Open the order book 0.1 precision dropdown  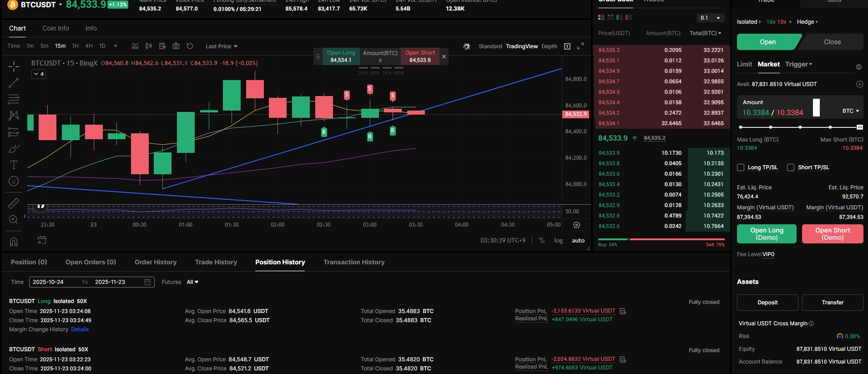711,18
